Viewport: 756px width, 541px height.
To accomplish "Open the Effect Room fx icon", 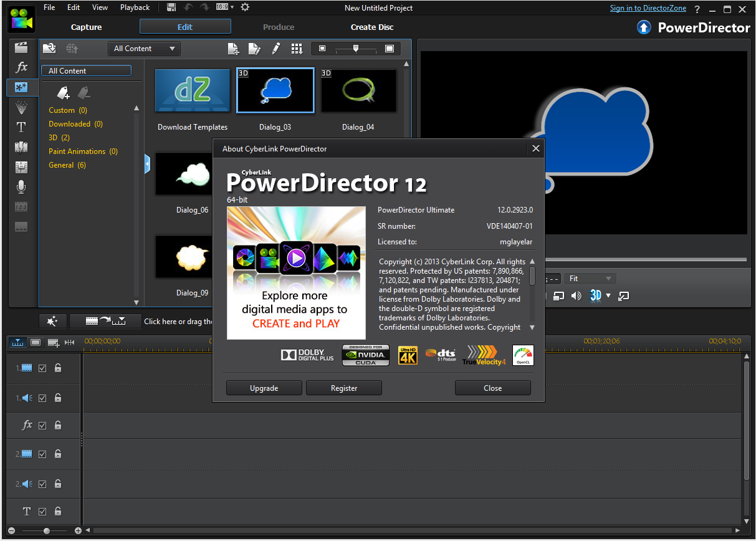I will tap(21, 67).
